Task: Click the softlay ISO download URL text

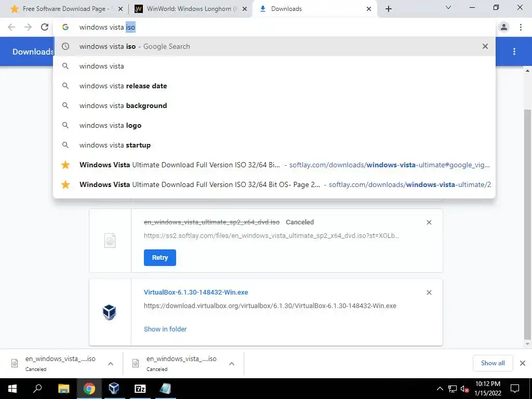Action: pos(271,235)
